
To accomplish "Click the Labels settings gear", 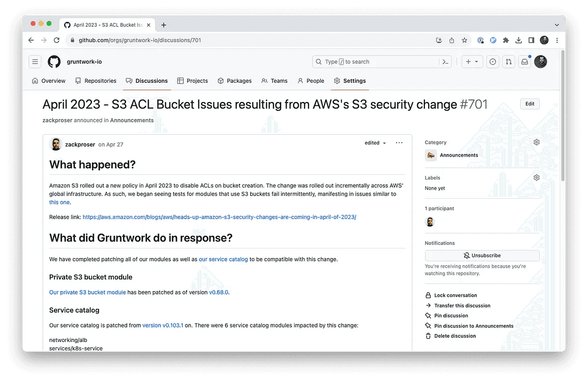I will 536,177.
